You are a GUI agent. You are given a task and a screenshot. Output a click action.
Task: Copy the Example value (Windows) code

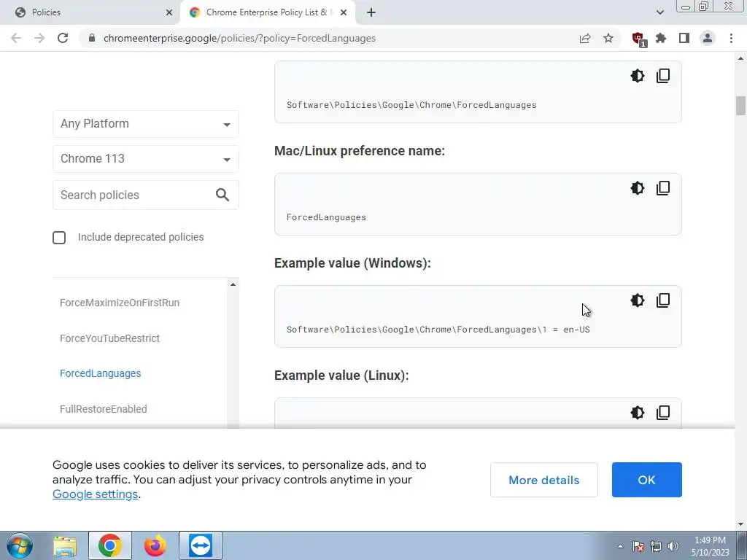pos(663,300)
